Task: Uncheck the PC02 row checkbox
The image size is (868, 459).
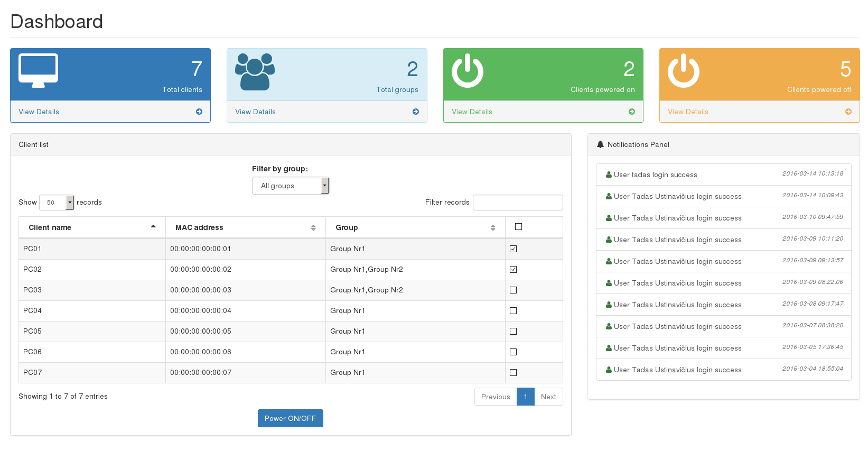Action: tap(513, 269)
